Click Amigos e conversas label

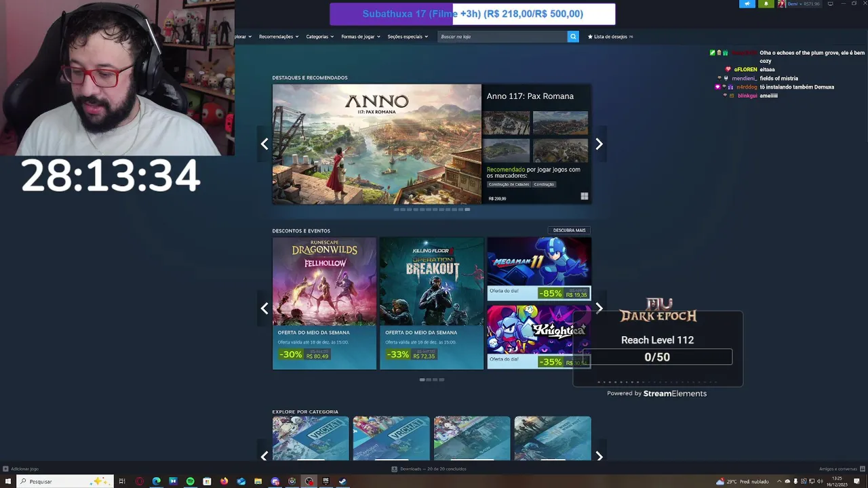[x=838, y=469]
